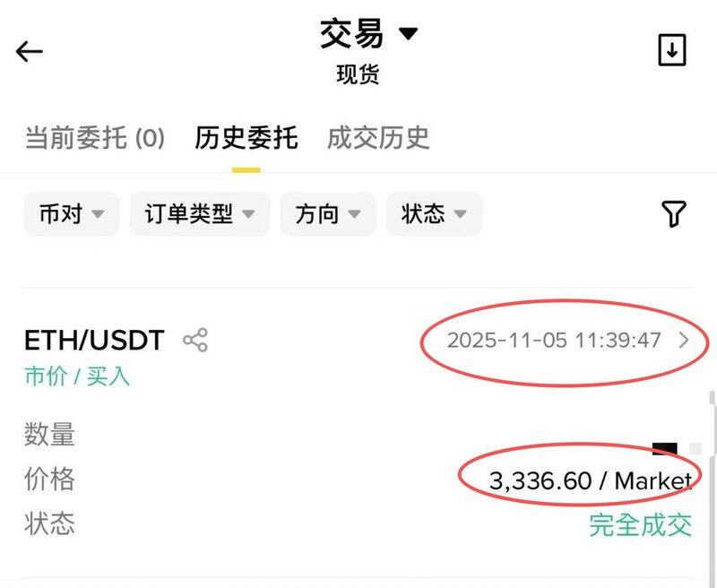Switch to 成交历史 tab
Screen dimensions: 717x588
(x=378, y=137)
